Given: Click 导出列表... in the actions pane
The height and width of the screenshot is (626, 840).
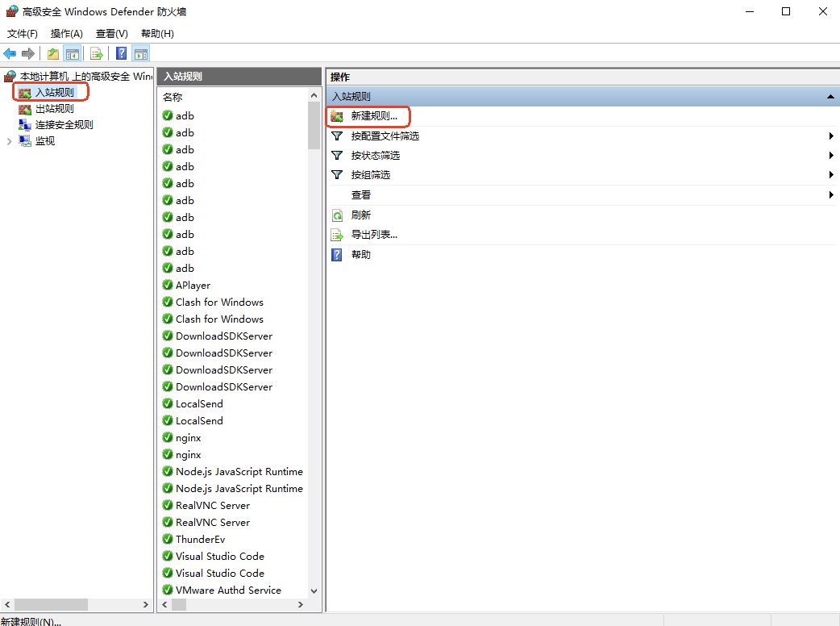Looking at the screenshot, I should pos(373,235).
